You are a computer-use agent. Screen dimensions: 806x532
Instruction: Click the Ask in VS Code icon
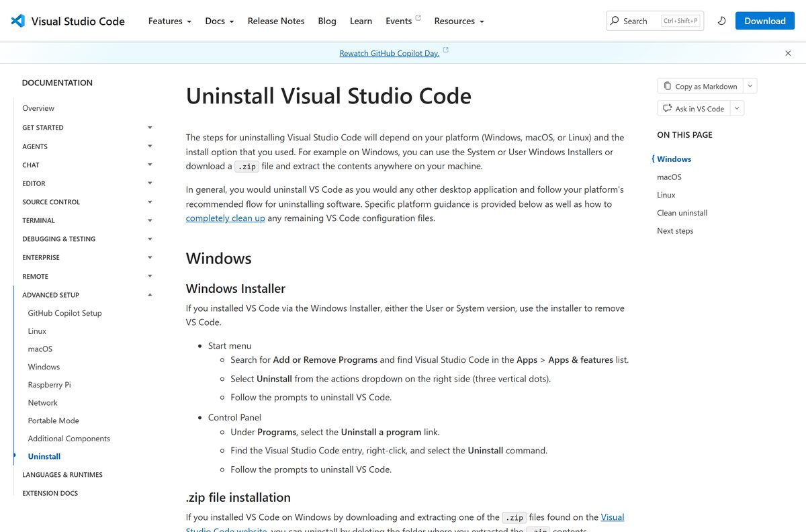click(667, 108)
